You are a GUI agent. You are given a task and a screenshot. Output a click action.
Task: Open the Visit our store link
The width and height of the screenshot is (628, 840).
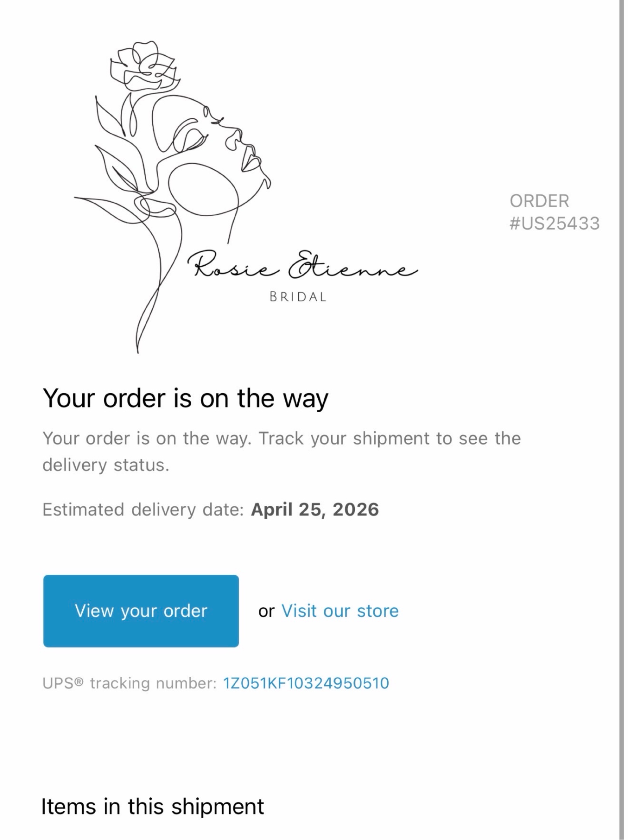tap(340, 611)
